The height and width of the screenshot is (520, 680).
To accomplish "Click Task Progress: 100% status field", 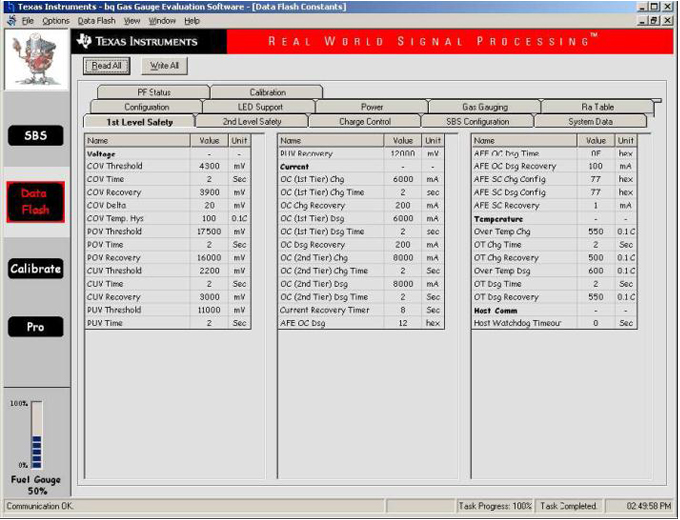I will point(495,506).
